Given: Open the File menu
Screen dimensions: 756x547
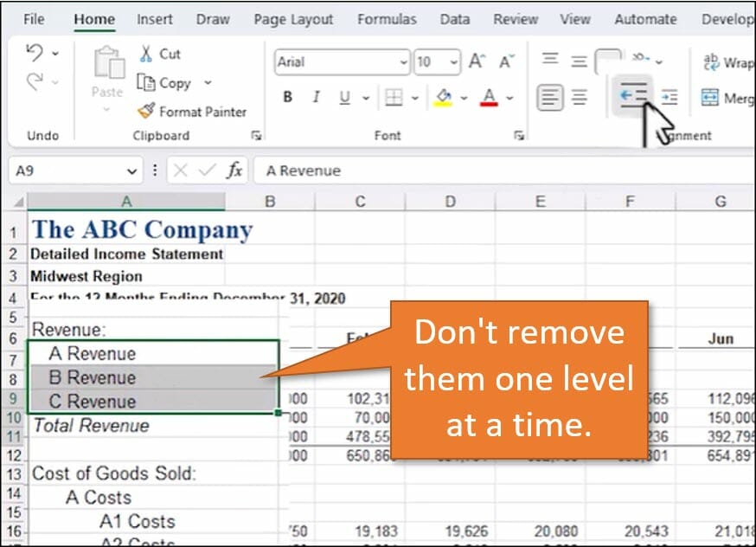Looking at the screenshot, I should coord(35,19).
